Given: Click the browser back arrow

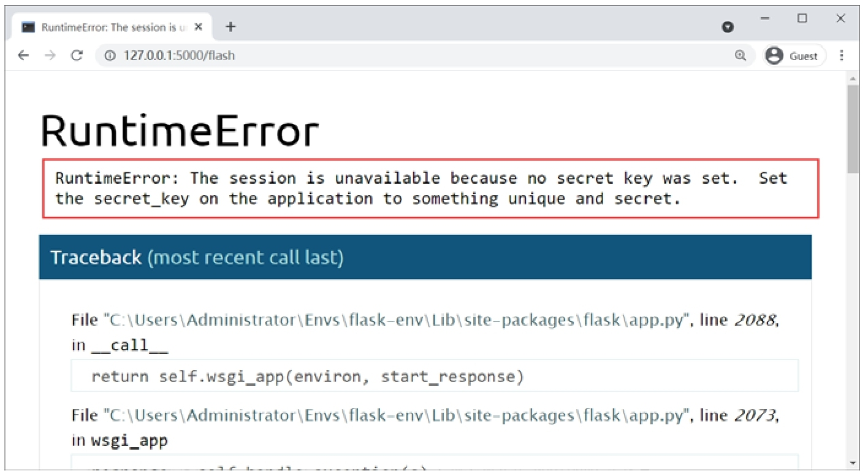Looking at the screenshot, I should pos(23,55).
